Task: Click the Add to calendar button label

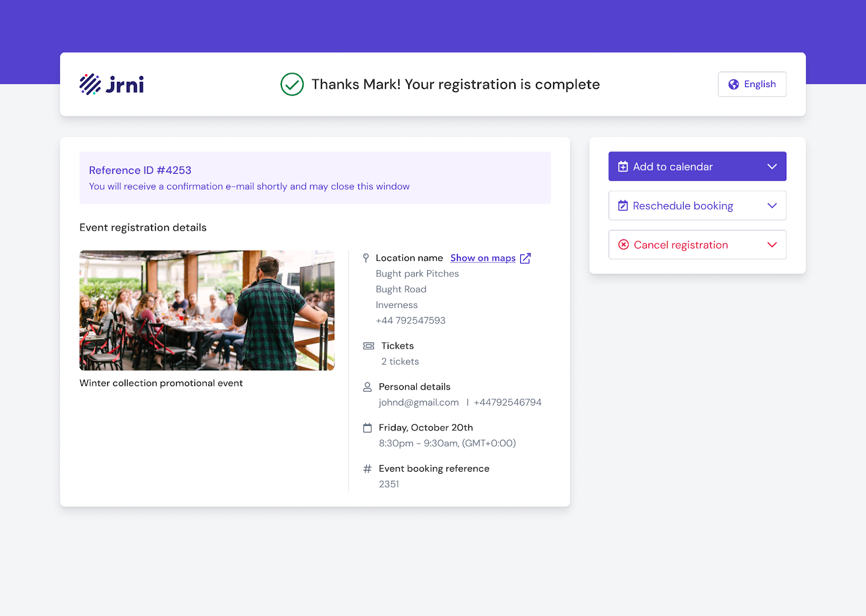Action: pos(673,167)
